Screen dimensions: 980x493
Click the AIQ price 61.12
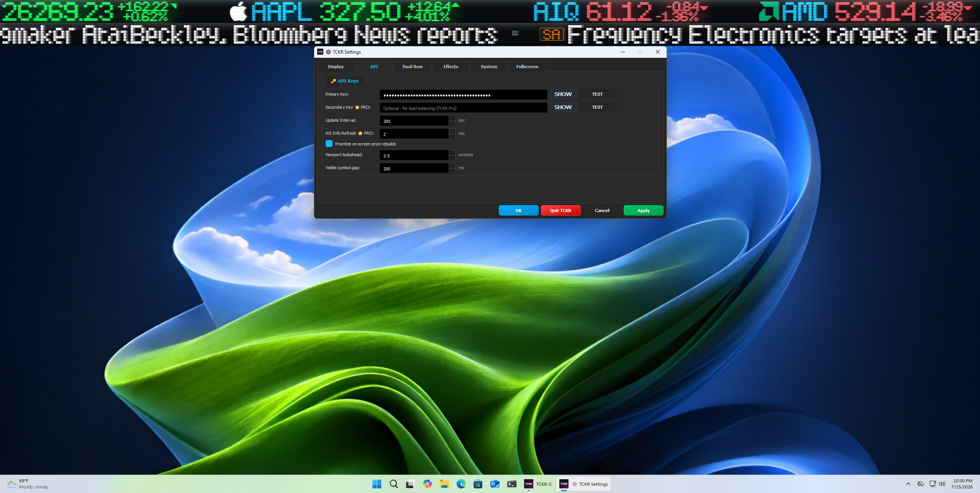[x=619, y=12]
